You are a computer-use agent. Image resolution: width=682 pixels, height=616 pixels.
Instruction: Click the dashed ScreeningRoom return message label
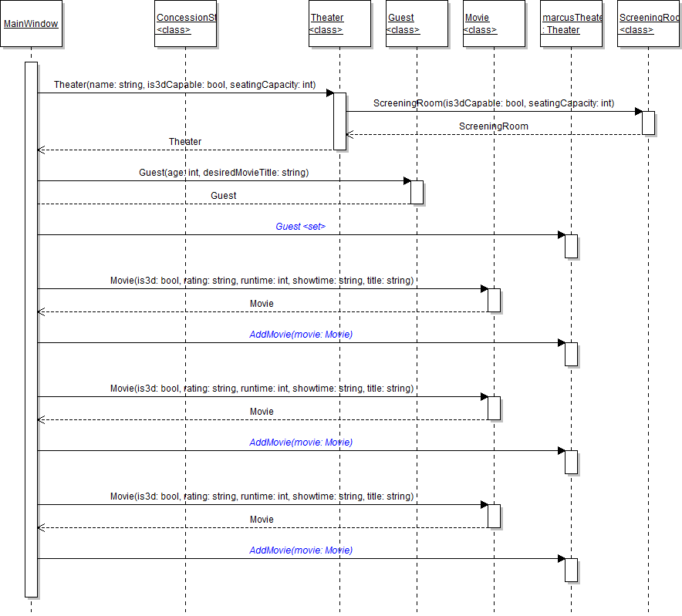click(494, 126)
